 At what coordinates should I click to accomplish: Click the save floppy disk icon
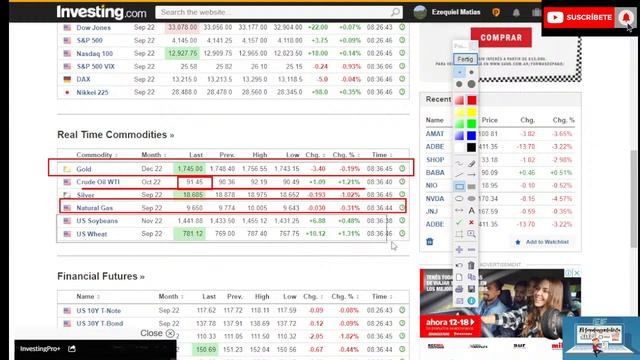(x=471, y=289)
